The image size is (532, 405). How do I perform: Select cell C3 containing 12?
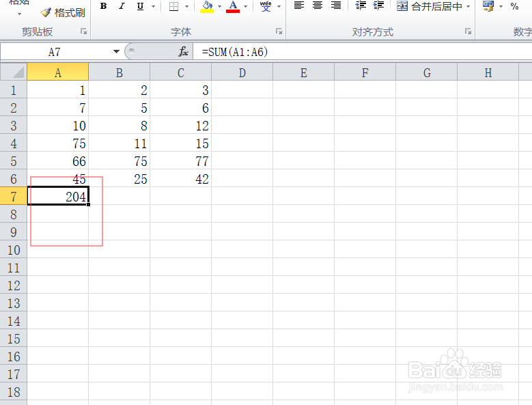point(181,125)
